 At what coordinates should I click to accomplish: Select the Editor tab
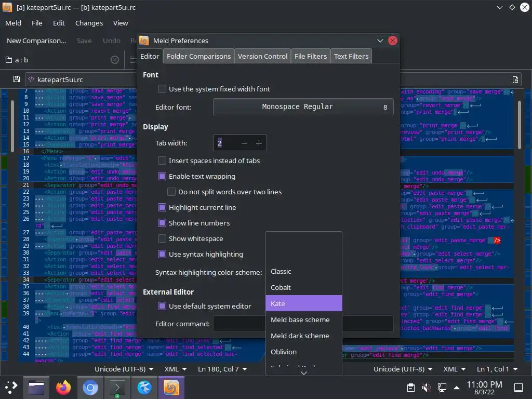tap(150, 56)
